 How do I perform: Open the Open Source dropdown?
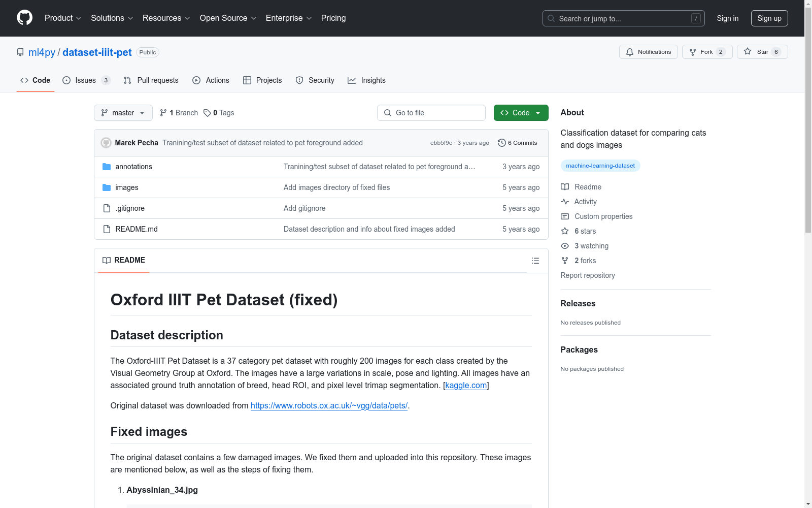pyautogui.click(x=228, y=18)
